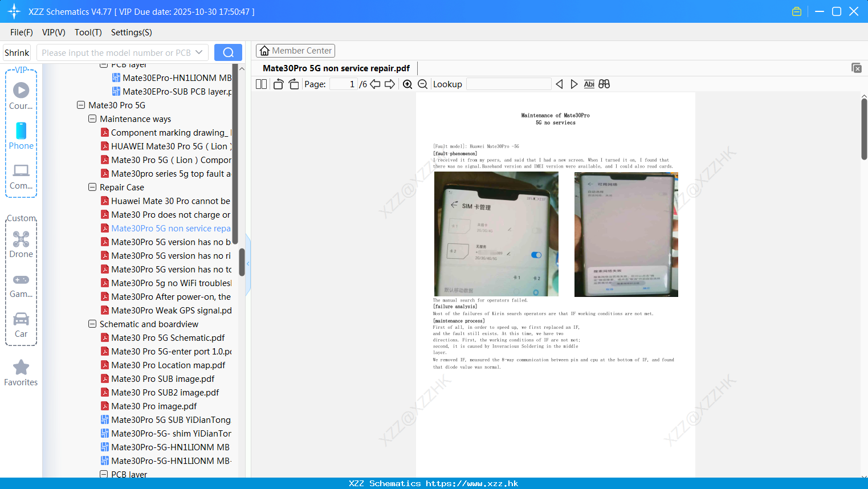Screen dimensions: 868x489
Task: Click the right phone screen photo
Action: [626, 234]
